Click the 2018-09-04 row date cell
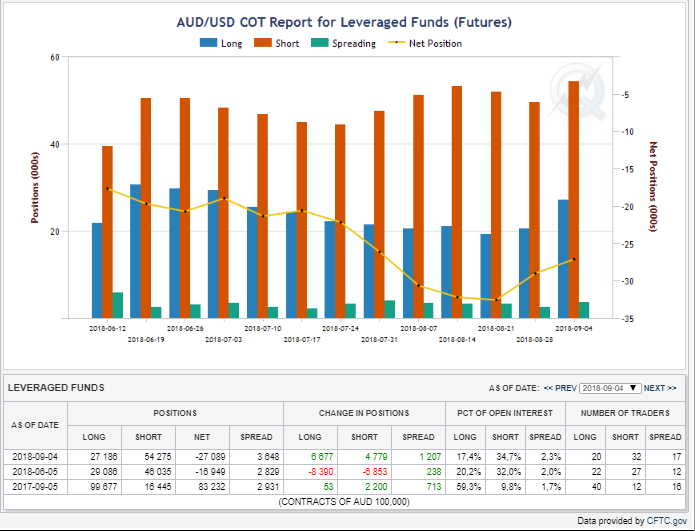 35,457
